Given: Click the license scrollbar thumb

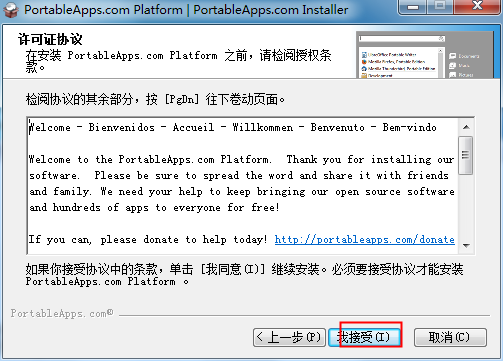Looking at the screenshot, I should [466, 155].
